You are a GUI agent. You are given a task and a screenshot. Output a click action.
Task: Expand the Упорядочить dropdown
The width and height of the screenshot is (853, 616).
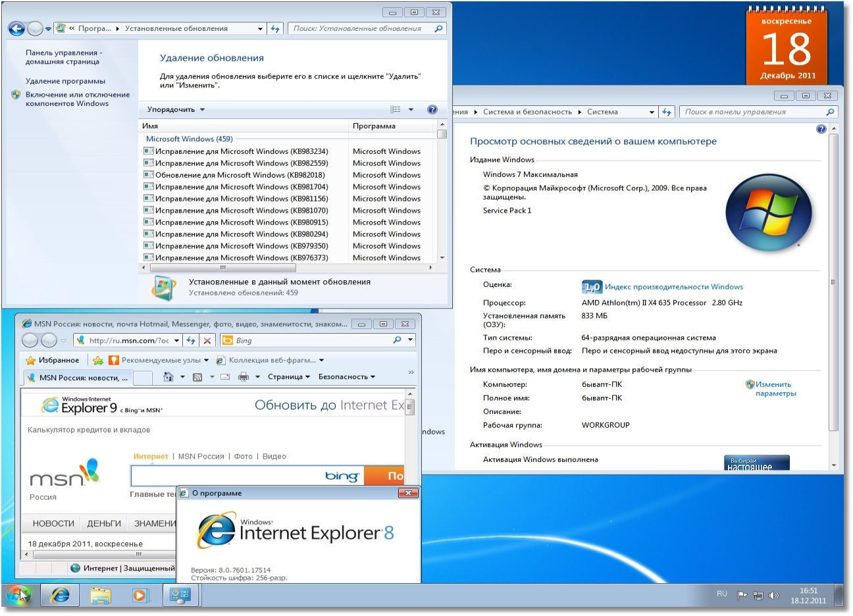176,110
